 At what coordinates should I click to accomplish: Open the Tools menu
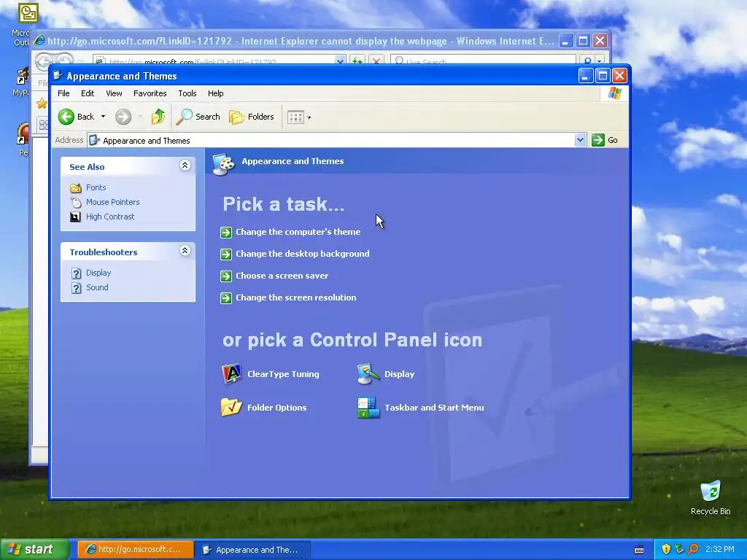tap(187, 93)
